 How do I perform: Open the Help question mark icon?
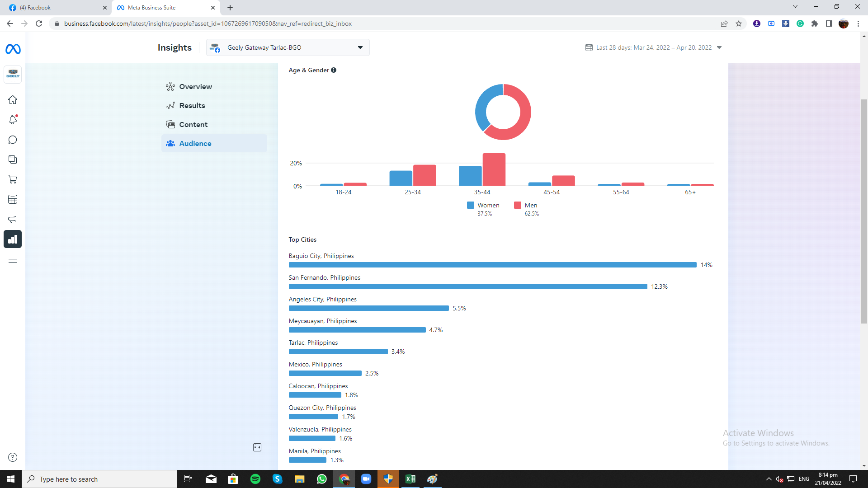[x=13, y=457]
